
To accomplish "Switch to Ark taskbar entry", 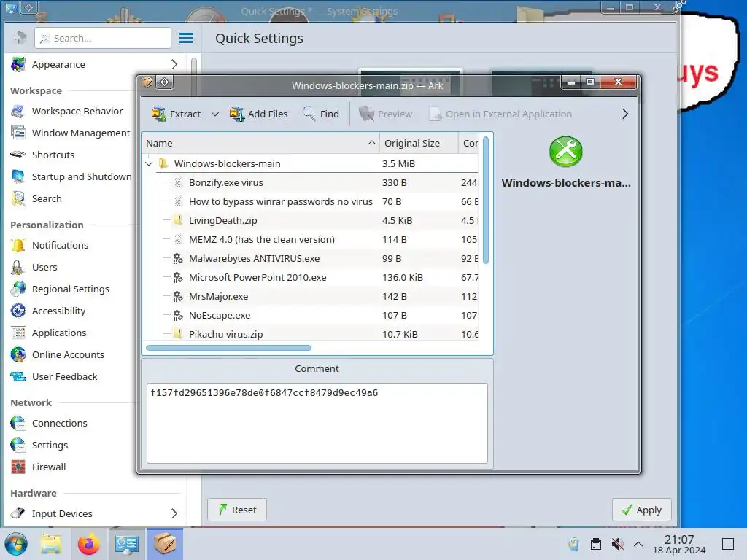I will tap(164, 544).
